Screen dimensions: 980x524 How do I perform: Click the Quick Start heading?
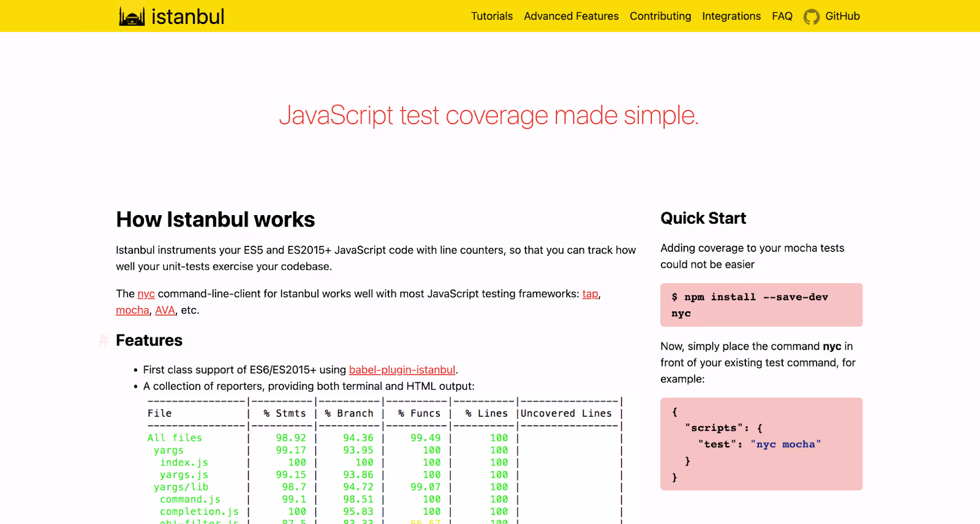(x=703, y=218)
